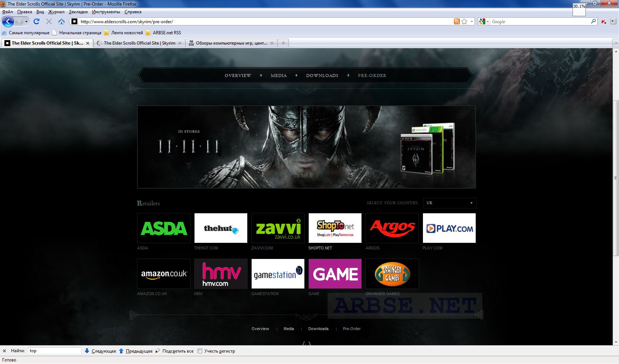Reload the page with Refresh icon
The height and width of the screenshot is (364, 619).
(36, 21)
